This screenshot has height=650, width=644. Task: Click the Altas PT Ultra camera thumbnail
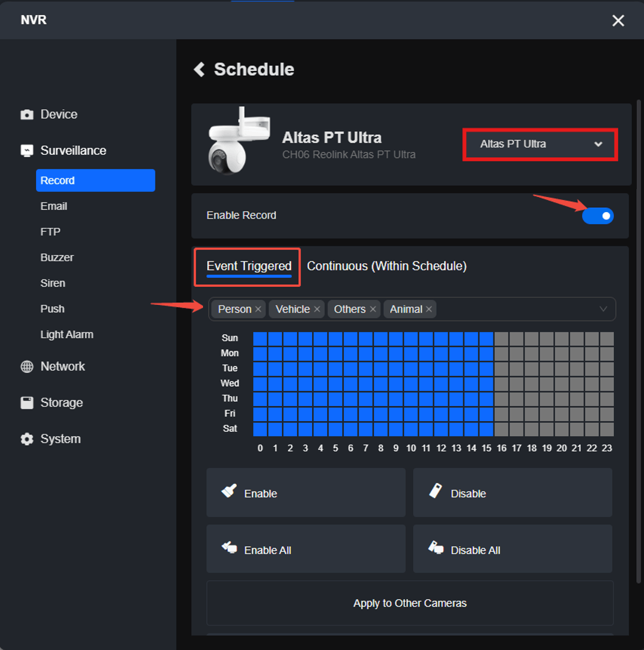pos(239,141)
